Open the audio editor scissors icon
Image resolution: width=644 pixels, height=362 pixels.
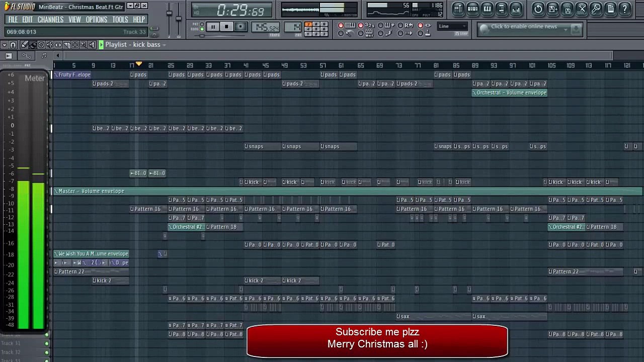[x=582, y=9]
